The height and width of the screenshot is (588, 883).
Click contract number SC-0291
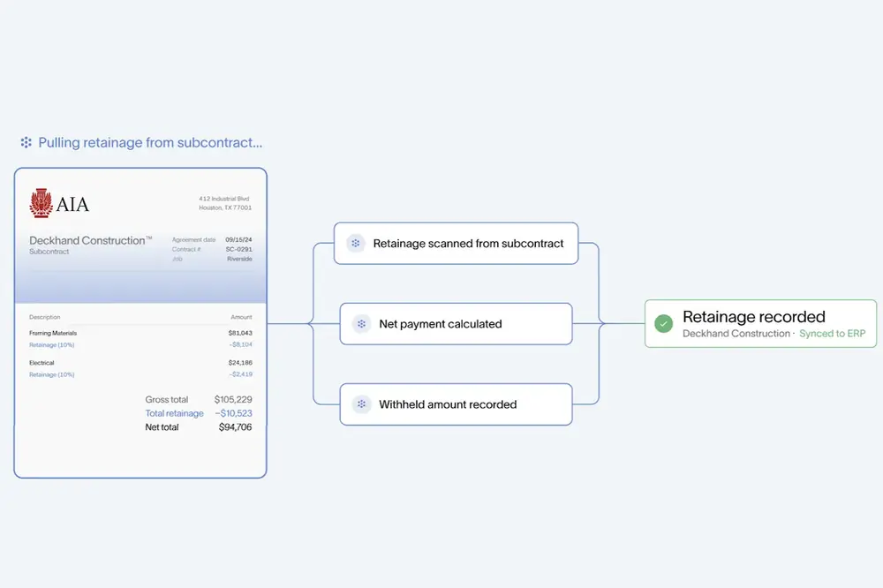pos(238,250)
